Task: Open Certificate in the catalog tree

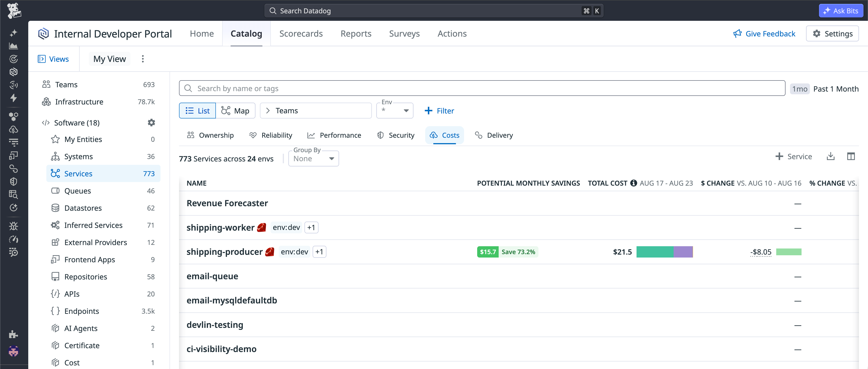Action: click(103, 345)
